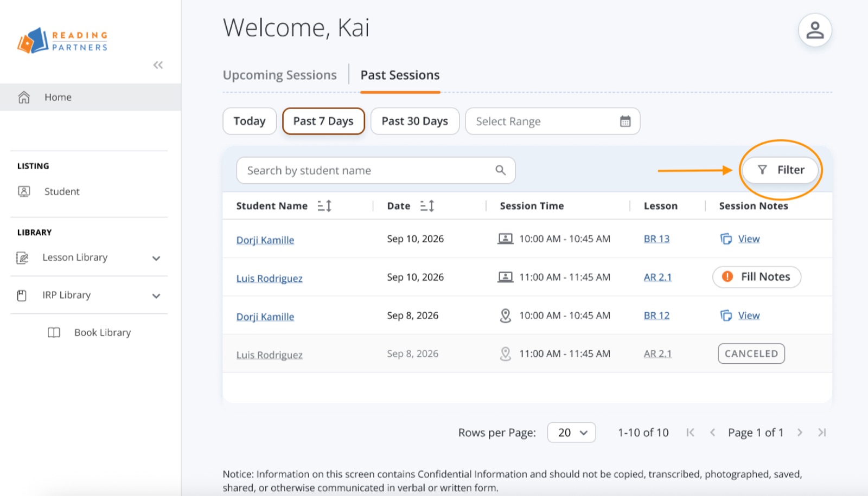
Task: Click the CANCELED status badge
Action: coord(751,353)
